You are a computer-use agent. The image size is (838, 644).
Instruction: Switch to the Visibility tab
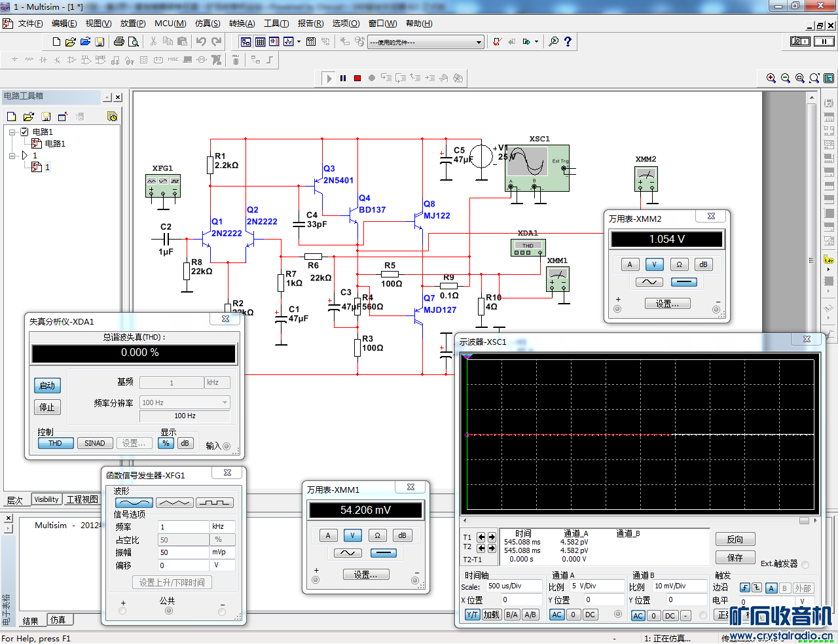(46, 499)
